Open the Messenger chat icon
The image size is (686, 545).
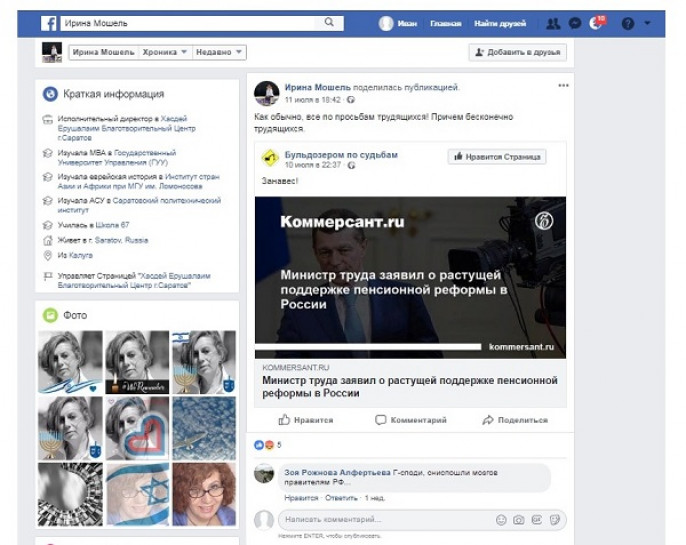click(575, 23)
